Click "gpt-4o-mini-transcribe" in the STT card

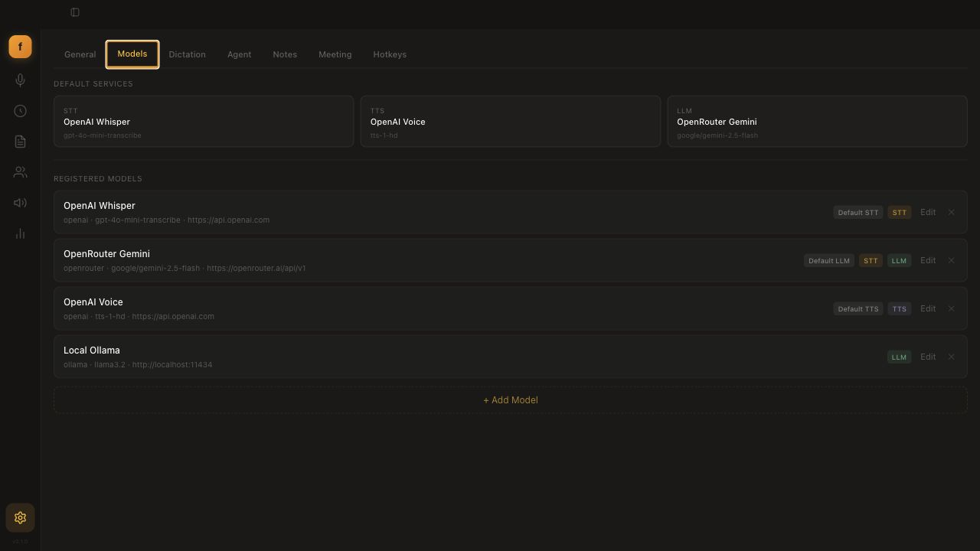pyautogui.click(x=103, y=135)
